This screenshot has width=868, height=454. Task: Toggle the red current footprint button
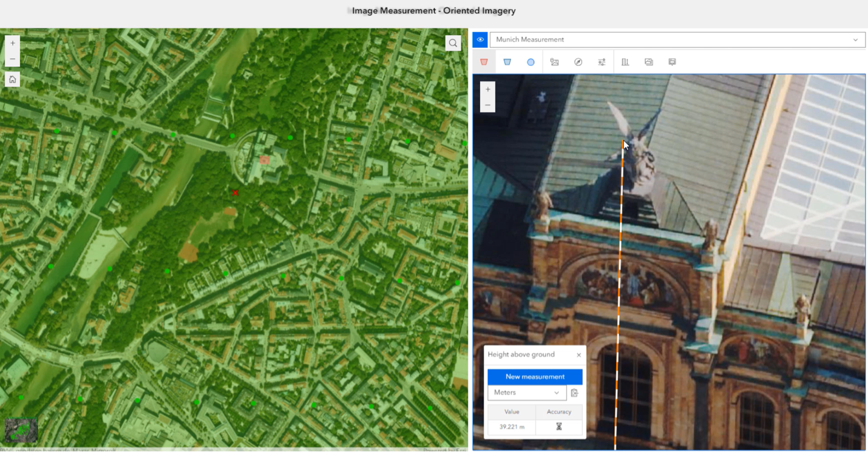coord(484,62)
